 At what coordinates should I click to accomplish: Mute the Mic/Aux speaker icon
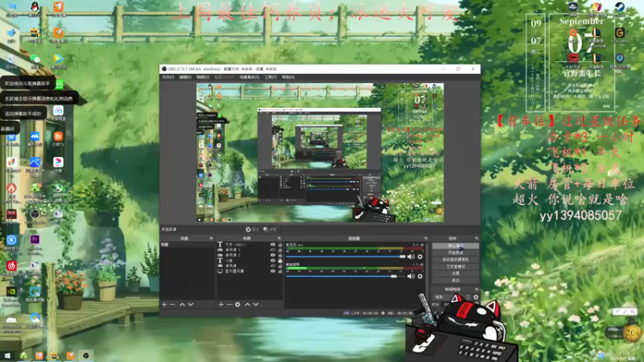411,257
